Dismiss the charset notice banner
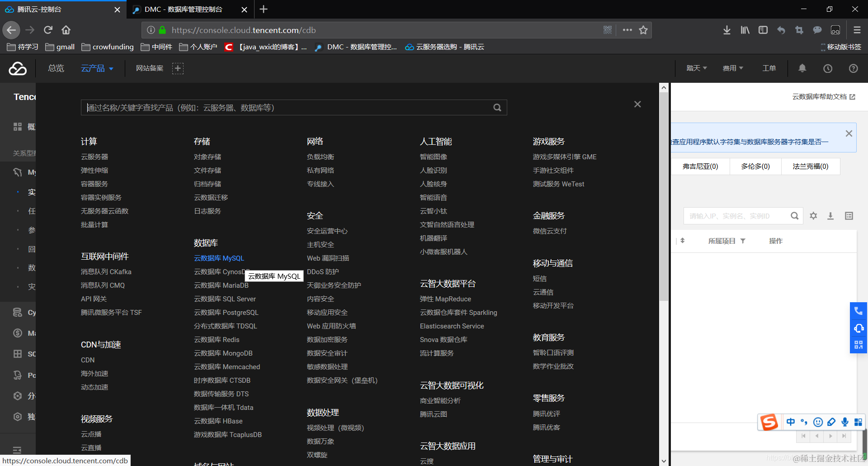This screenshot has width=868, height=466. pos(849,133)
